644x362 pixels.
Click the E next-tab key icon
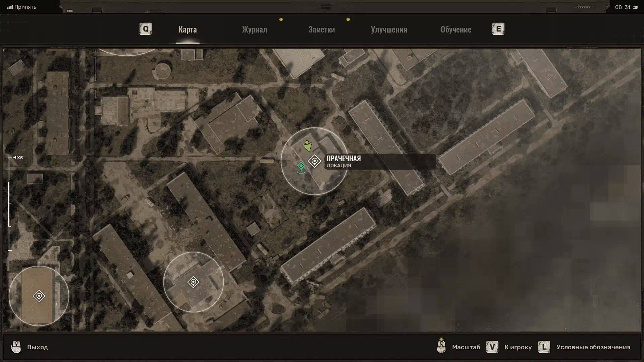point(498,29)
